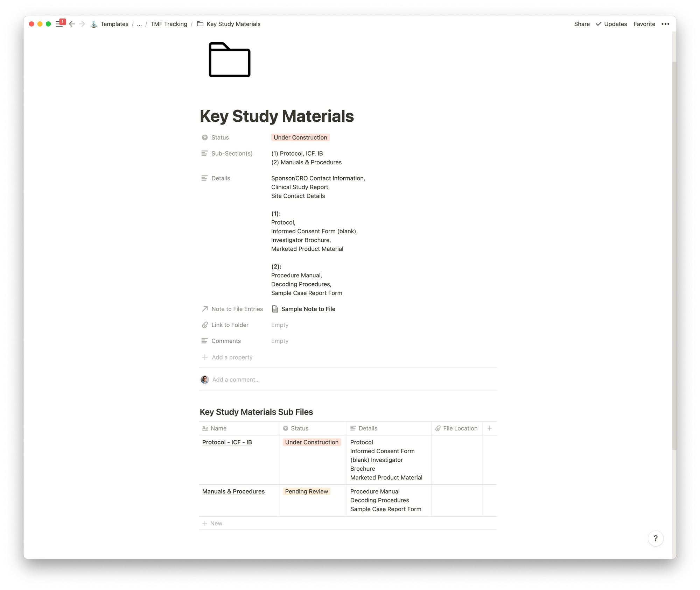Viewport: 700px width, 590px height.
Task: Open the three-dots page options menu
Action: 665,24
